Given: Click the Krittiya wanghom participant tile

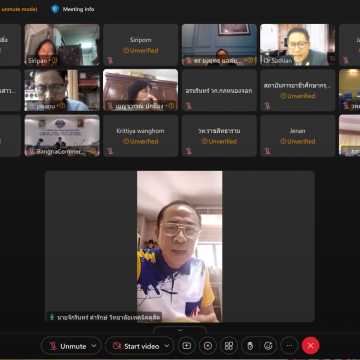Looking at the screenshot, I should (x=140, y=136).
